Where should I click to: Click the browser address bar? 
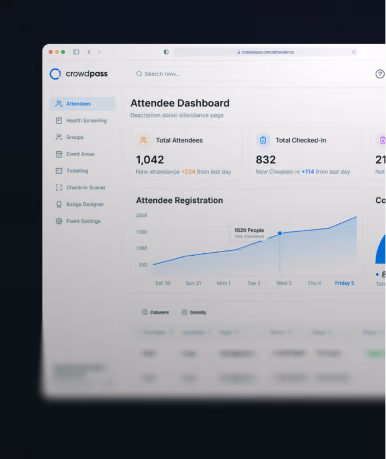tap(266, 52)
